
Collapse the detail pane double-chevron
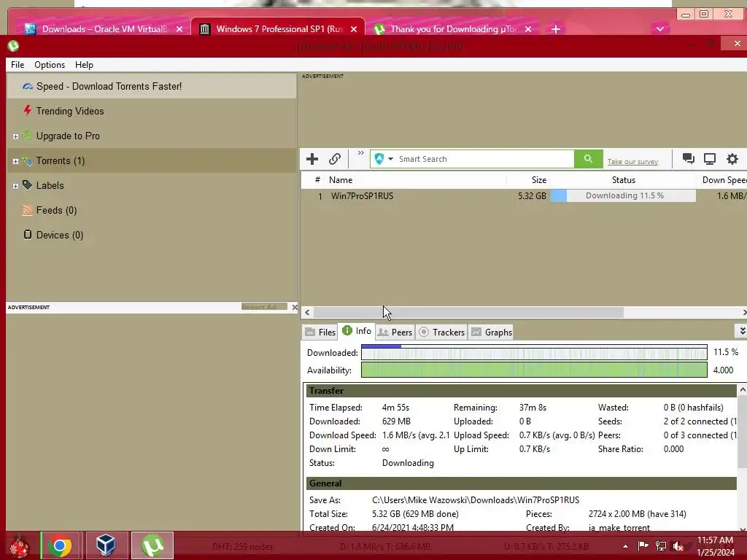click(741, 330)
